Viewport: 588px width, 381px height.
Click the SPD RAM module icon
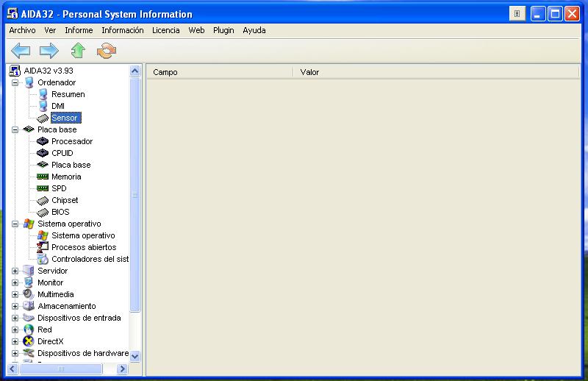(43, 188)
